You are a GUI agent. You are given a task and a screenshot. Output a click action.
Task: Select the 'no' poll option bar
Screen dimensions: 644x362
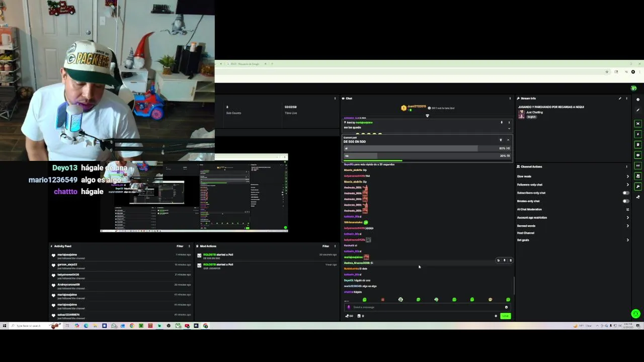[427, 156]
